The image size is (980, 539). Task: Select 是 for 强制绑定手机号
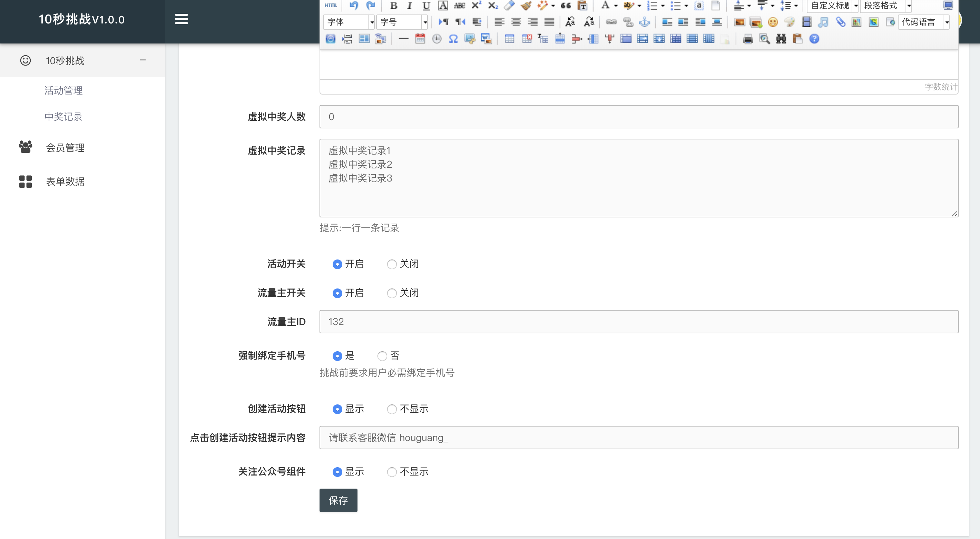[337, 356]
